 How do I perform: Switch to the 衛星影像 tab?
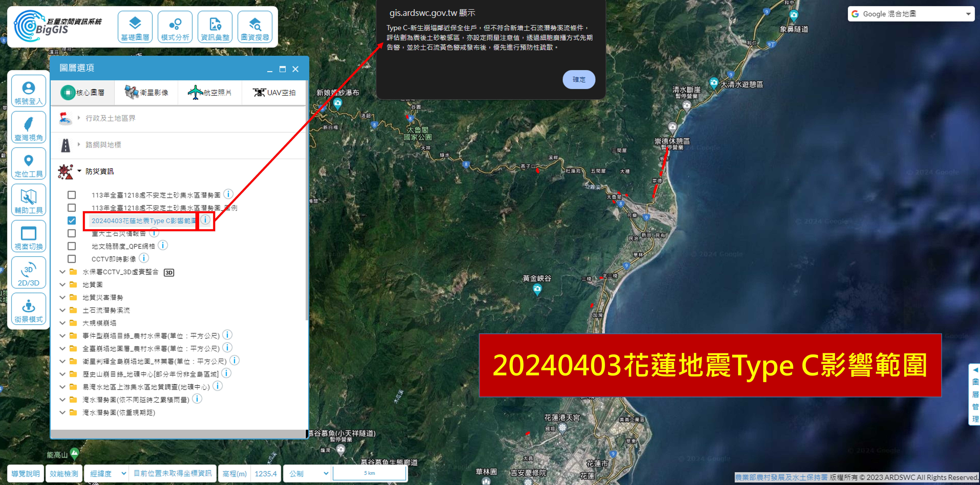146,92
